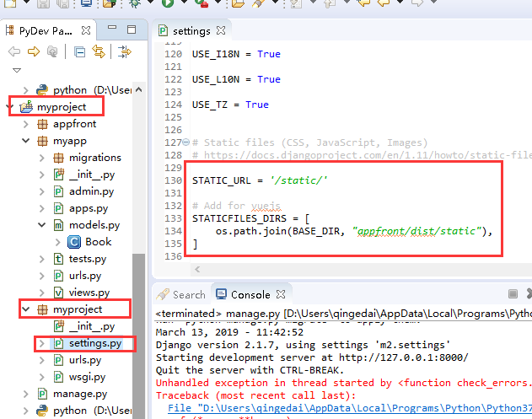Image resolution: width=532 pixels, height=419 pixels.
Task: Expand the apps.py node
Action: 41,208
